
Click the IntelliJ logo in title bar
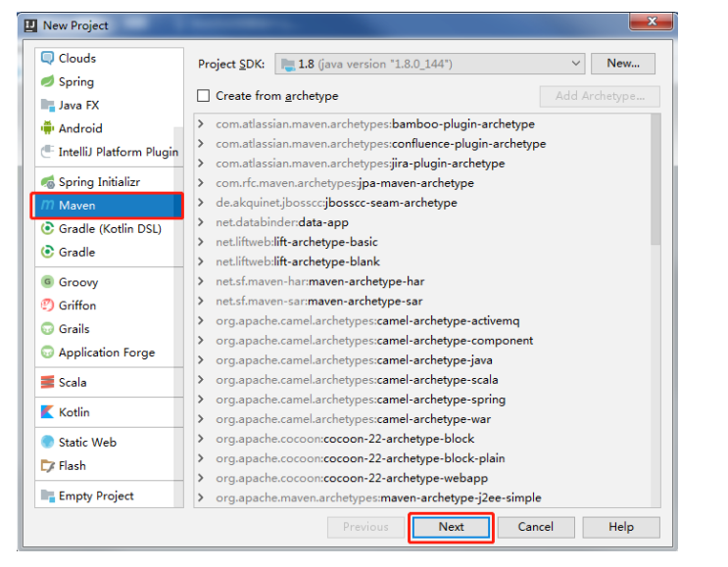click(30, 25)
